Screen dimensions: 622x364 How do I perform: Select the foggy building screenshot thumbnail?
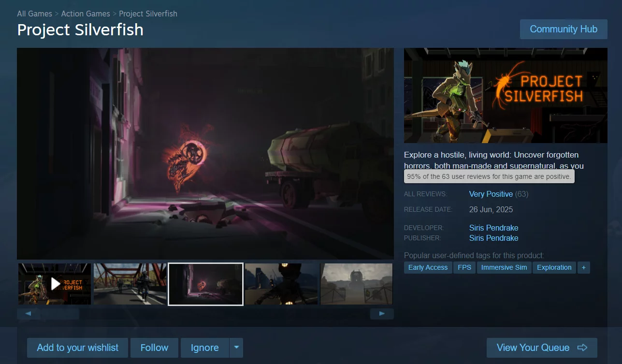357,284
